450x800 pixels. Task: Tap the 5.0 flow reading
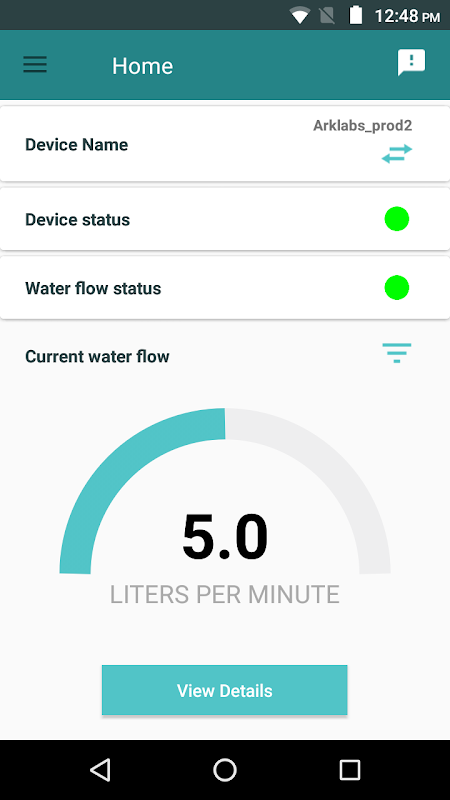(x=225, y=537)
